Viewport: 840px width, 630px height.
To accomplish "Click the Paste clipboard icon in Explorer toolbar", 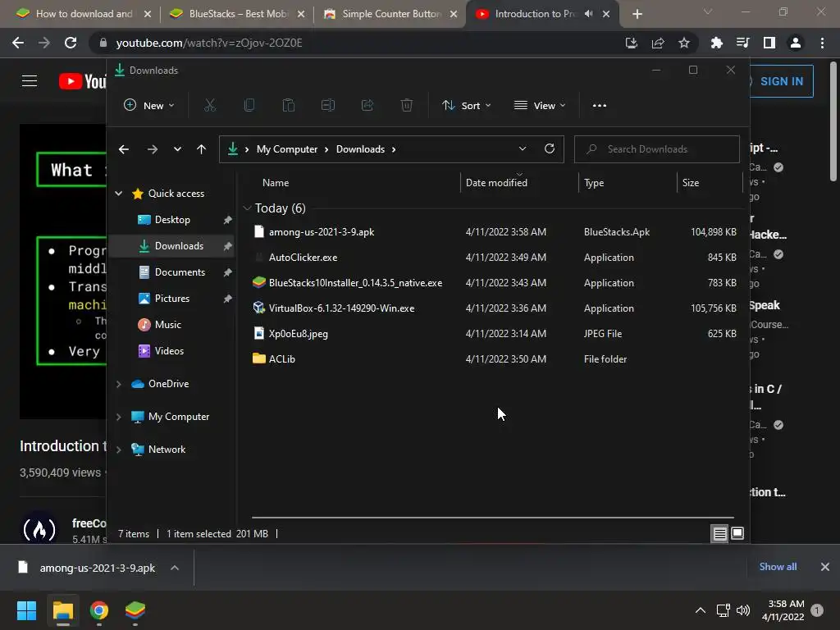I will coord(288,106).
